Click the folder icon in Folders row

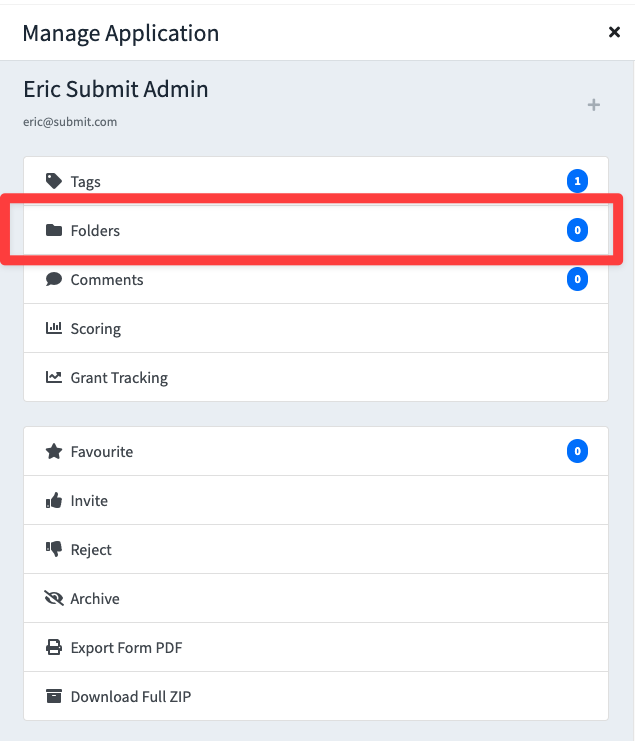pos(54,230)
